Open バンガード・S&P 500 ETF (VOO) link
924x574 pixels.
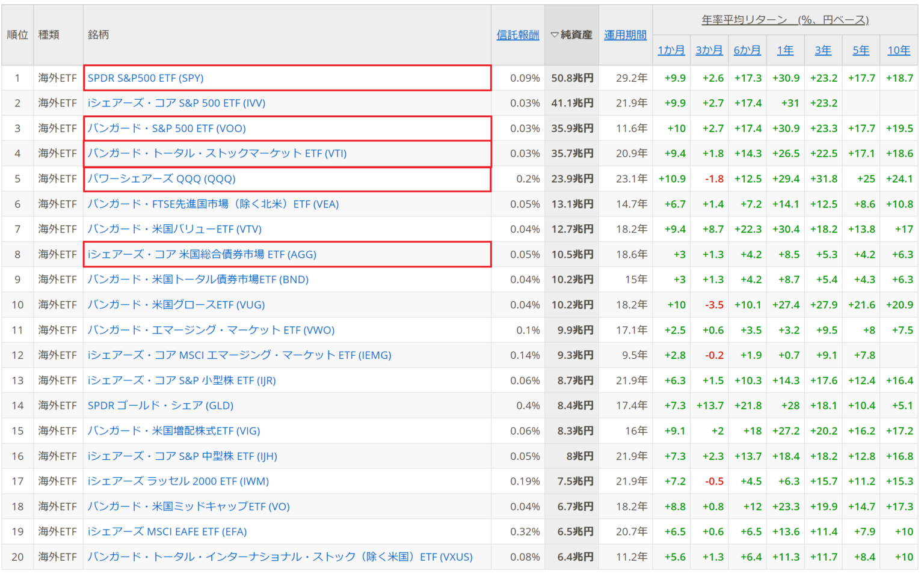click(x=167, y=129)
